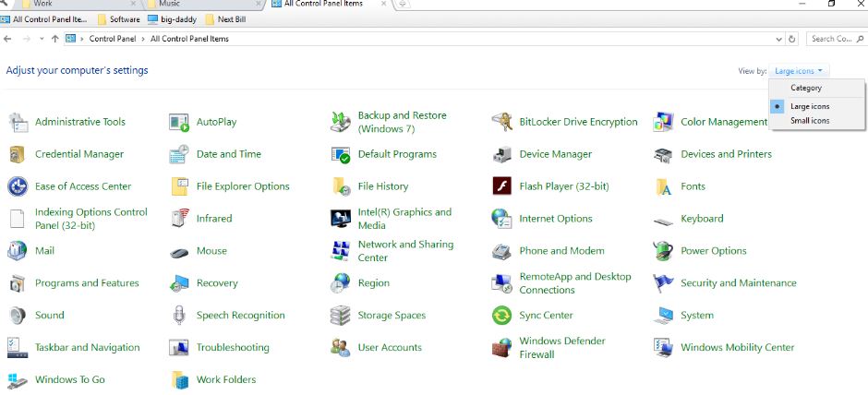
Task: Open the big-daddy bookmark
Action: [x=172, y=19]
